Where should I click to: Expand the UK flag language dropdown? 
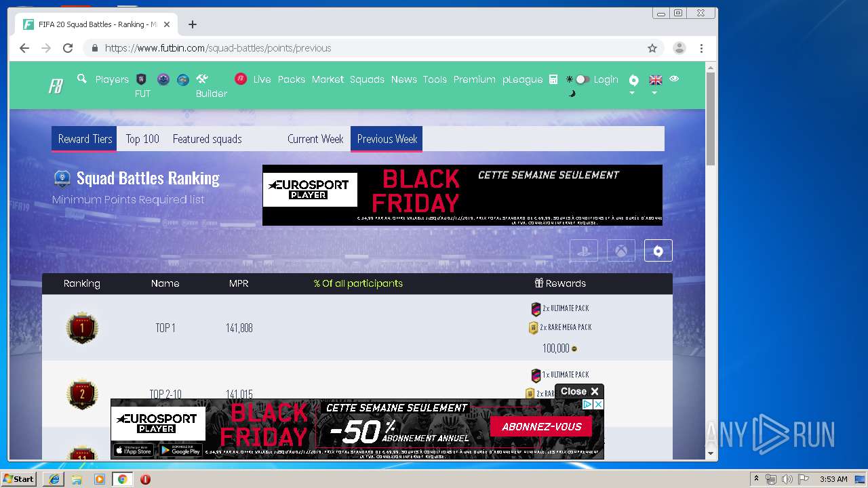pyautogui.click(x=655, y=83)
